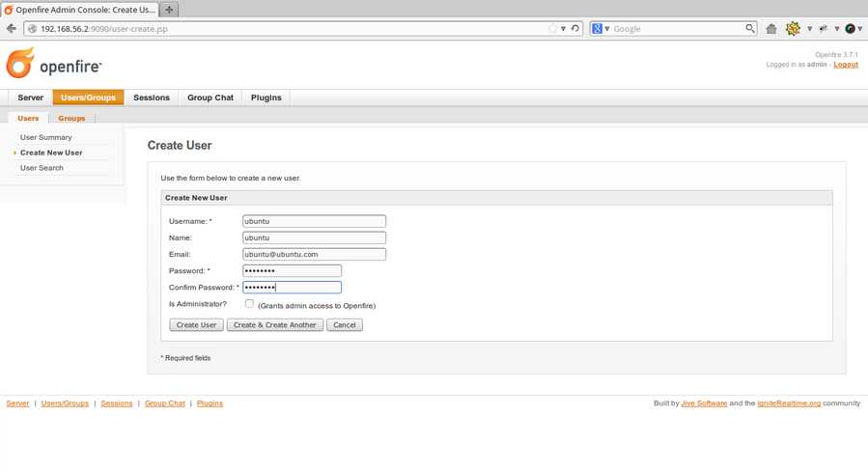The height and width of the screenshot is (473, 868).
Task: Open a new browser tab with the plus button
Action: click(169, 10)
